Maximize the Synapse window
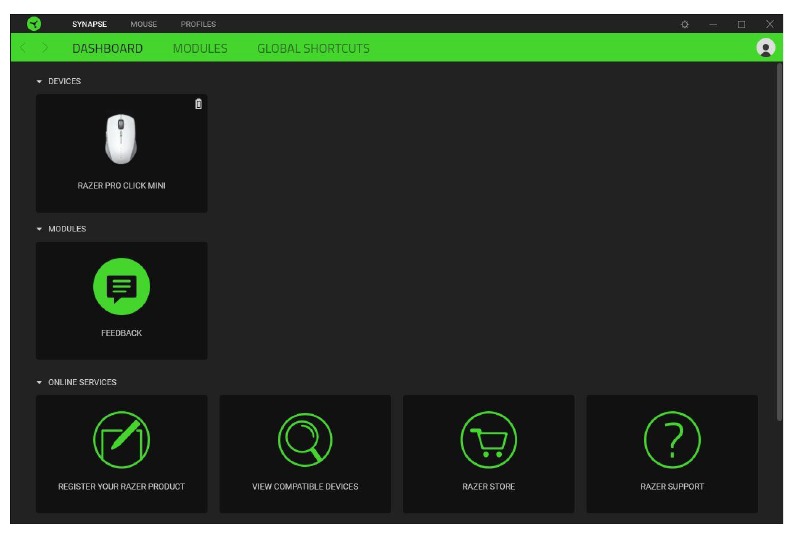792x545 pixels. click(x=741, y=24)
